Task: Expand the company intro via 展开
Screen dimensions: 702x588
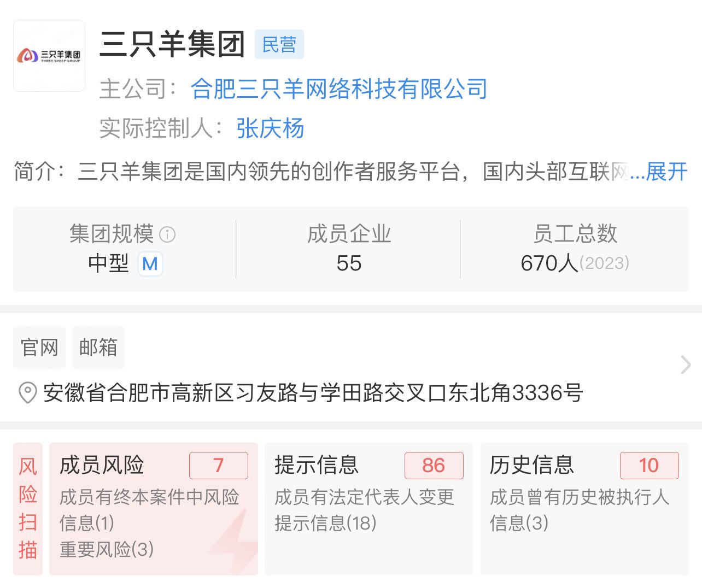Action: 666,172
